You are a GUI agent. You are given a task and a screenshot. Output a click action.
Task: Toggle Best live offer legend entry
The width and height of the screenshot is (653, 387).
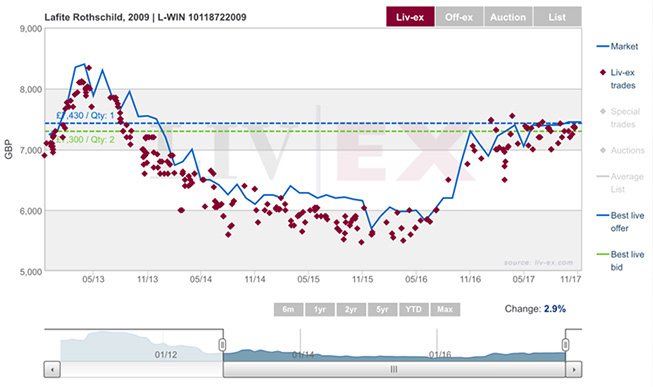tap(621, 222)
